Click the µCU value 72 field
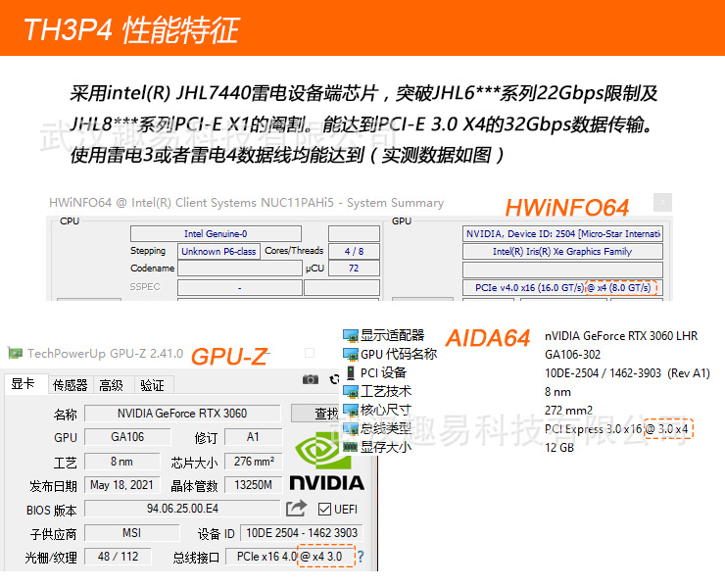Viewport: 725px width, 588px height. (355, 269)
